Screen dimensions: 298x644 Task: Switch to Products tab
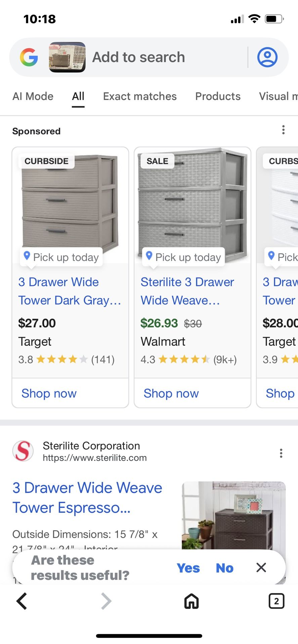(x=218, y=96)
